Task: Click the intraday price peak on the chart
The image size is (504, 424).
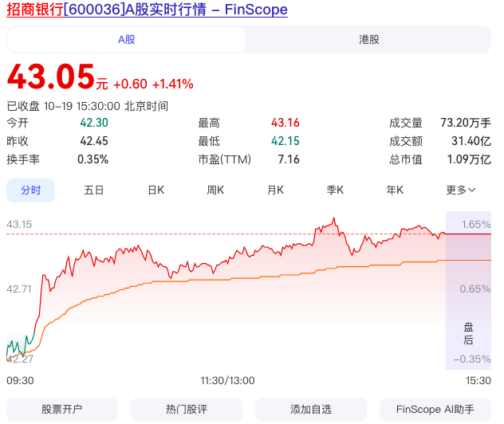Action: (x=333, y=218)
